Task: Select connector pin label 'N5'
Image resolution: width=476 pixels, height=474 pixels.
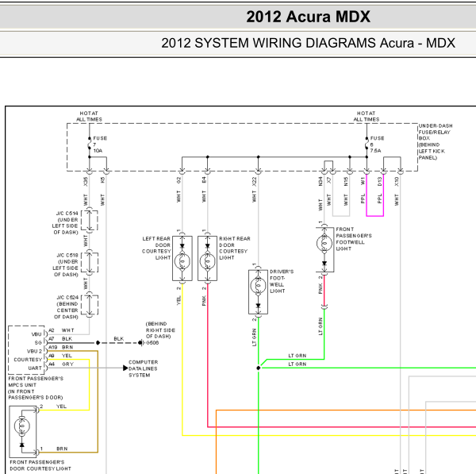Action: (102, 180)
